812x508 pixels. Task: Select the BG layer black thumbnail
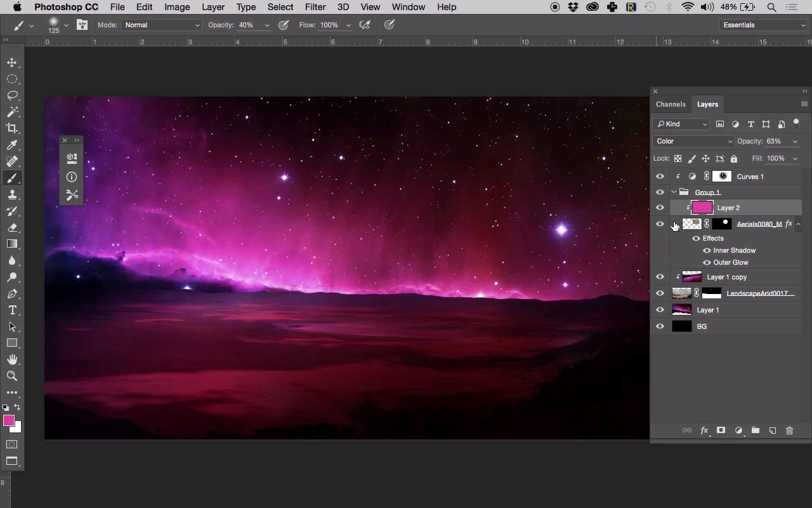coord(682,326)
